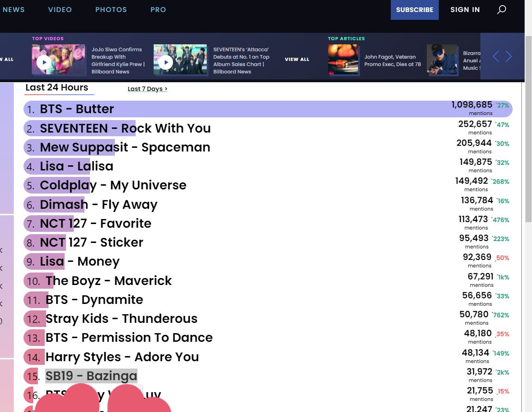Image resolution: width=532 pixels, height=412 pixels.
Task: Open JoJo Siwa Confirms Breakup headline
Action: pos(118,61)
